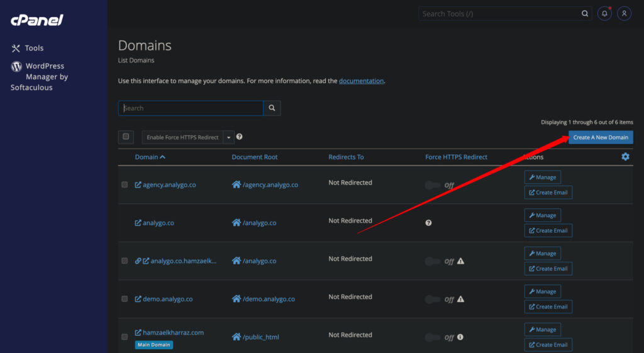Click Manage button for demo.analygo.co
Image resolution: width=644 pixels, height=353 pixels.
pyautogui.click(x=542, y=292)
